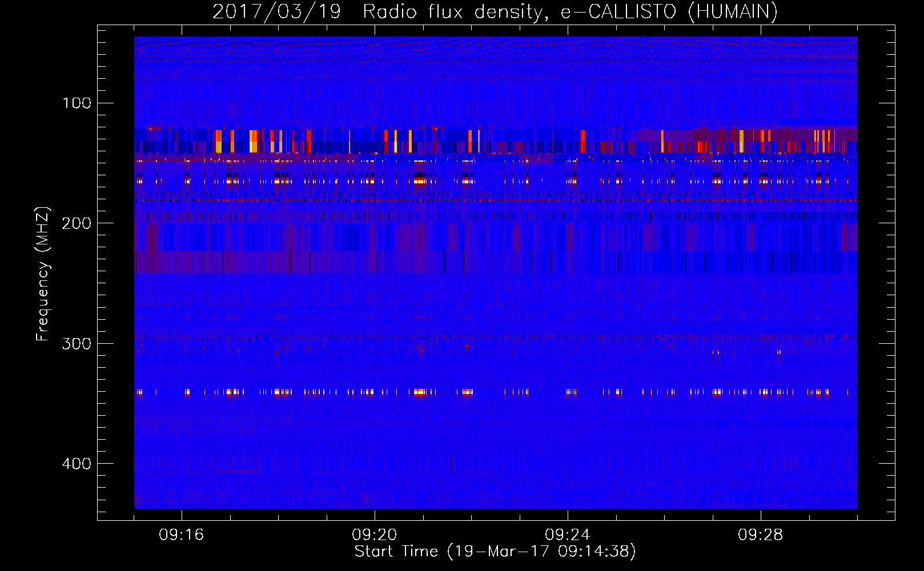Click the 09:16 time tick label
This screenshot has width=924, height=571.
(x=182, y=535)
